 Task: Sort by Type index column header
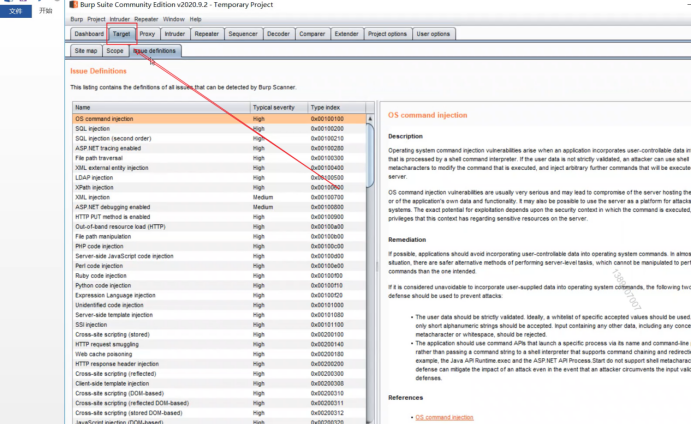click(x=337, y=108)
